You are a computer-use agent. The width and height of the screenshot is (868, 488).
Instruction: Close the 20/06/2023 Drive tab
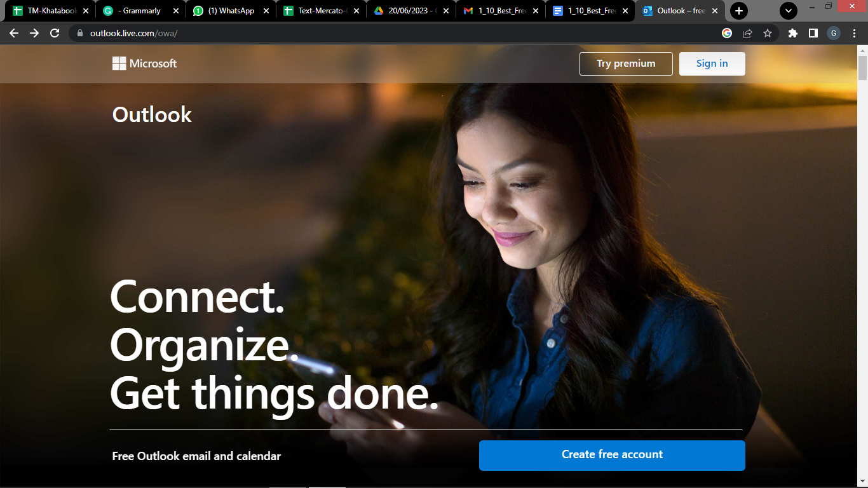pyautogui.click(x=446, y=11)
